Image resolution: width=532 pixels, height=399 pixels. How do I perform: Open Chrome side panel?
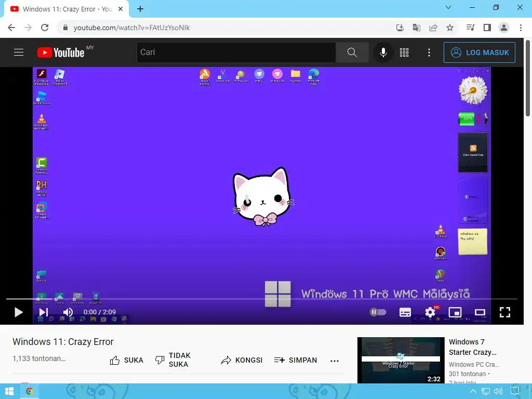[487, 28]
